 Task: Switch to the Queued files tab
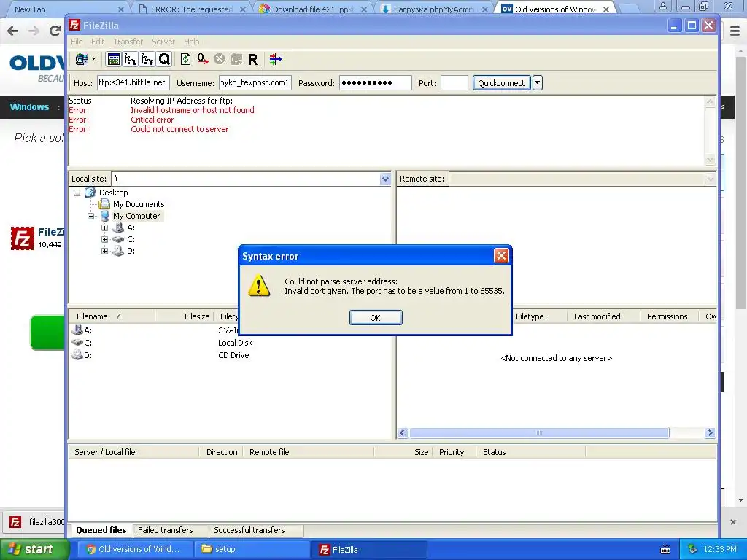(x=101, y=530)
